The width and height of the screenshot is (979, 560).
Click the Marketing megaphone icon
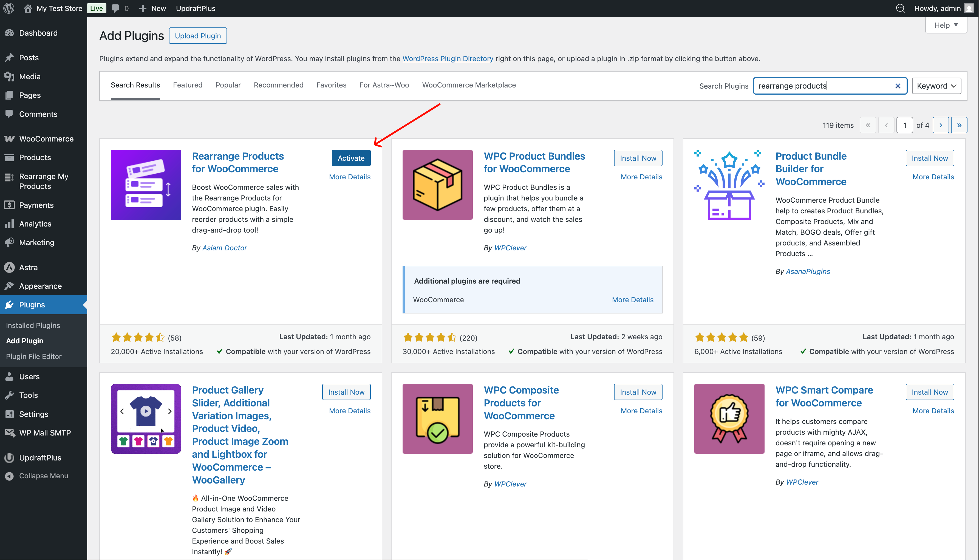[x=10, y=243]
